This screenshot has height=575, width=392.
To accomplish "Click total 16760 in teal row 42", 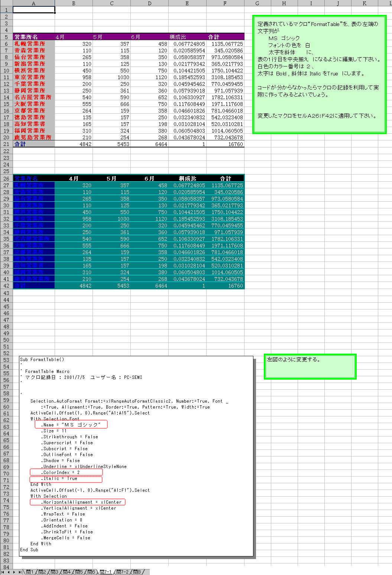I will pyautogui.click(x=225, y=285).
